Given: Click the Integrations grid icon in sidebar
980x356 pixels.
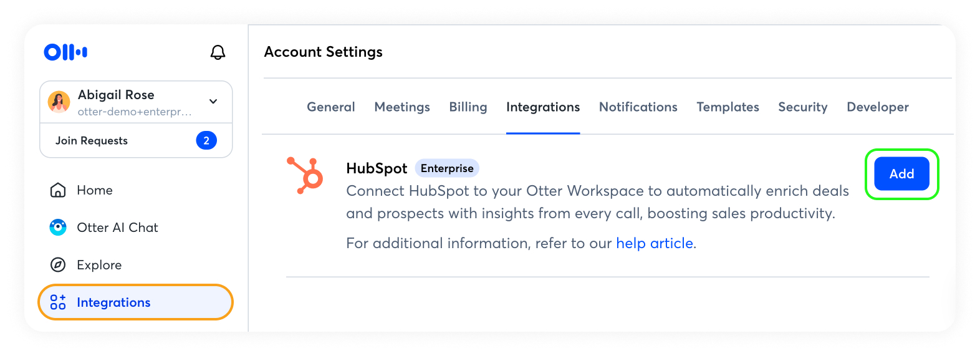Looking at the screenshot, I should click(x=58, y=302).
